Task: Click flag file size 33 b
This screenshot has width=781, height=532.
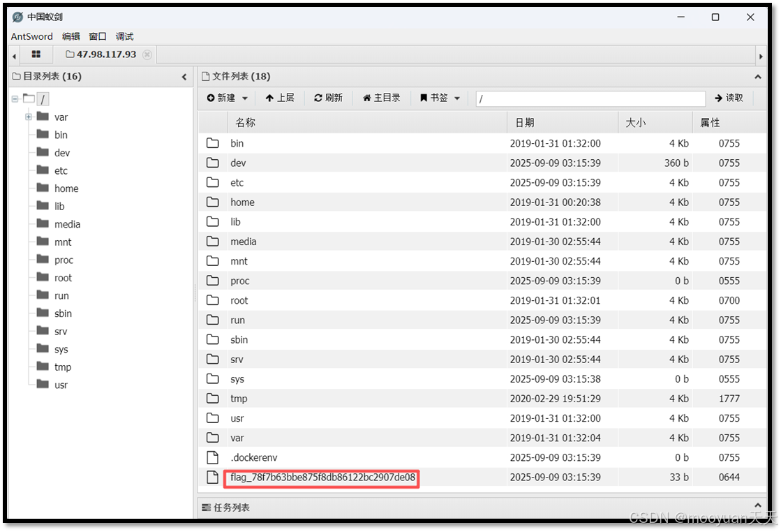Action: 679,478
